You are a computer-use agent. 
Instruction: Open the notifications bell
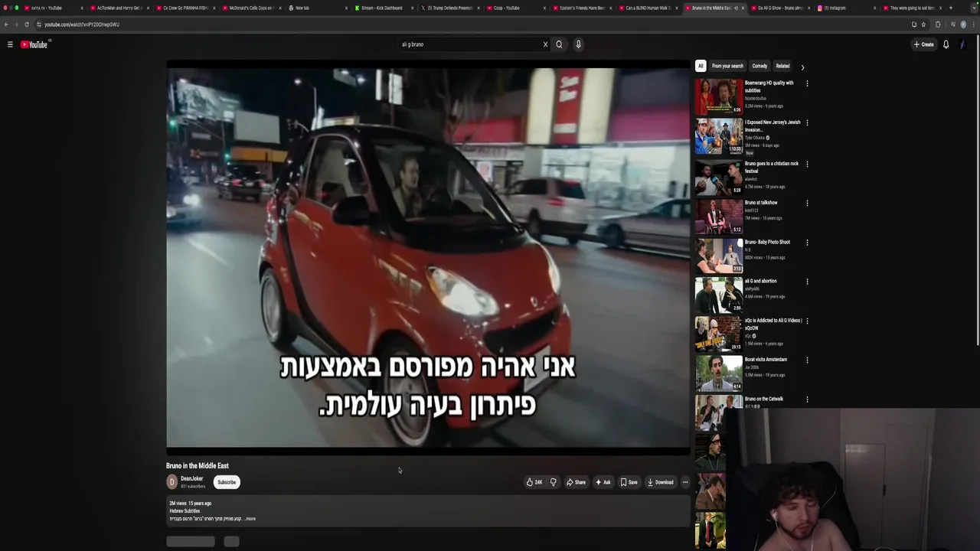click(x=946, y=44)
